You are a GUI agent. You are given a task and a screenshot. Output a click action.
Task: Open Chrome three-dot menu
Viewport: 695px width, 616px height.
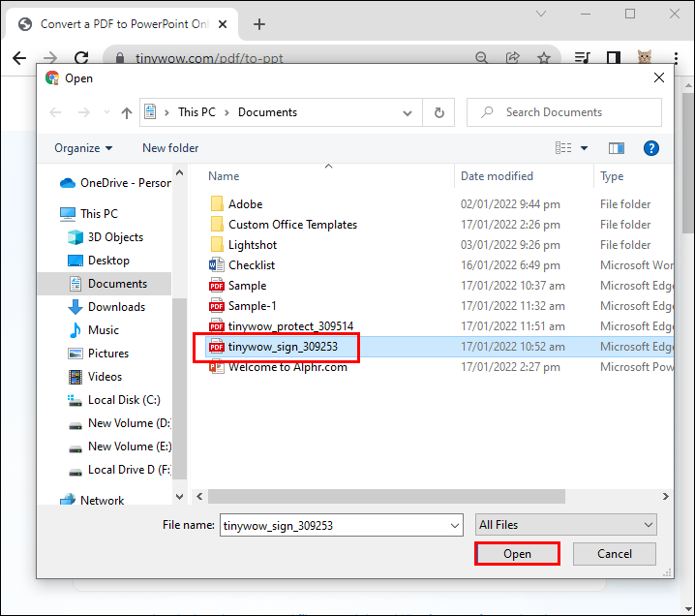pos(676,58)
